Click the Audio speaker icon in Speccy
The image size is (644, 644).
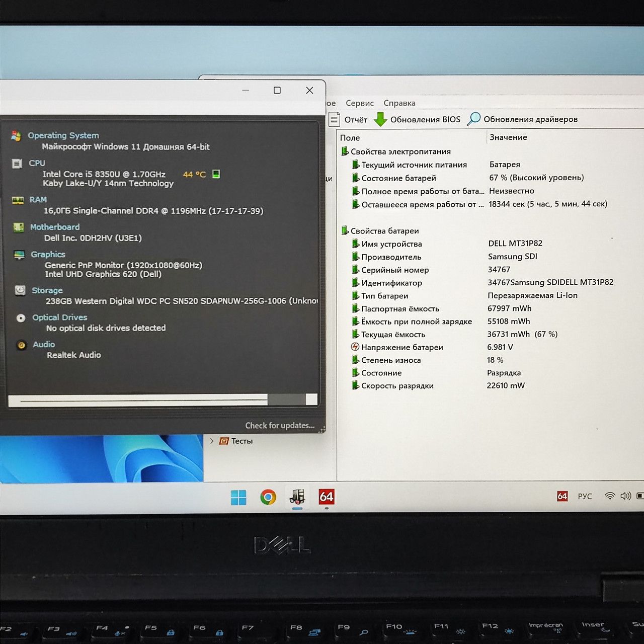[22, 345]
